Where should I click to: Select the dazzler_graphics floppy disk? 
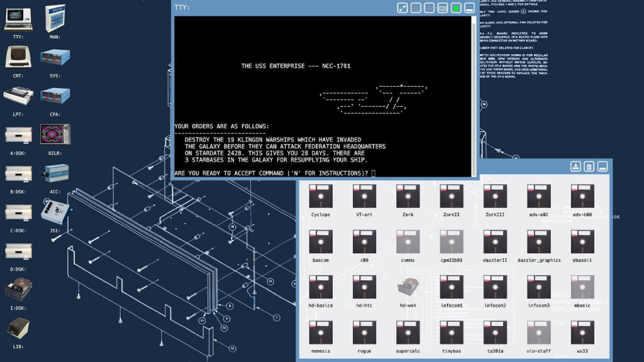[539, 242]
